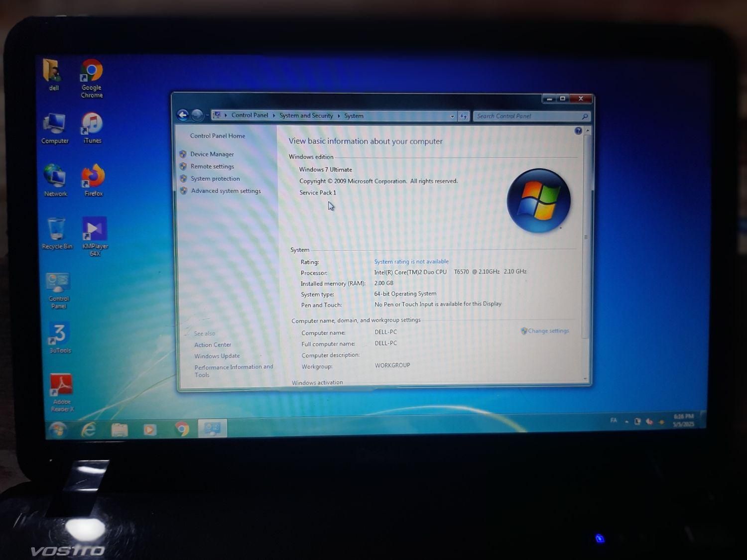
Task: Open Windows Media Player from taskbar
Action: coord(150,429)
